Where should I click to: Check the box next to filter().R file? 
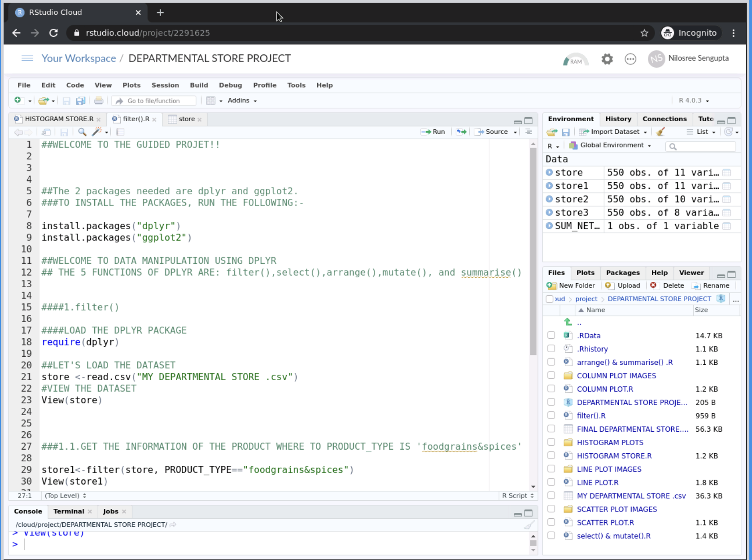click(x=551, y=416)
